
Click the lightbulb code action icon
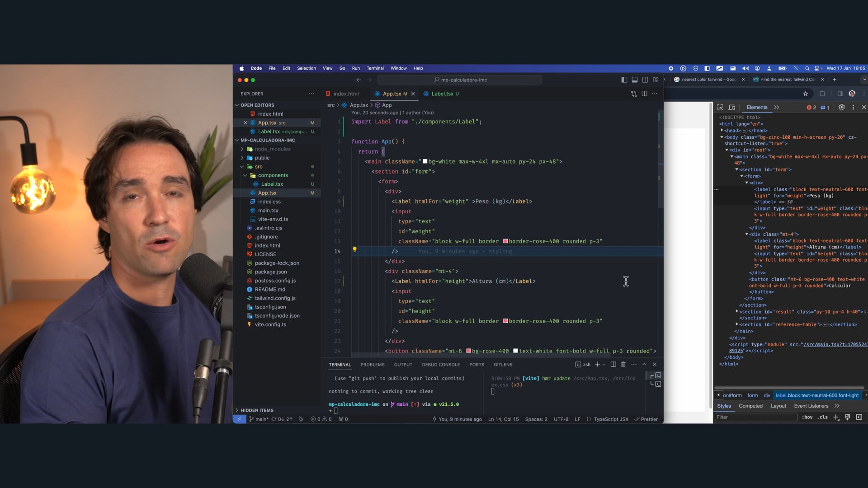pos(354,249)
